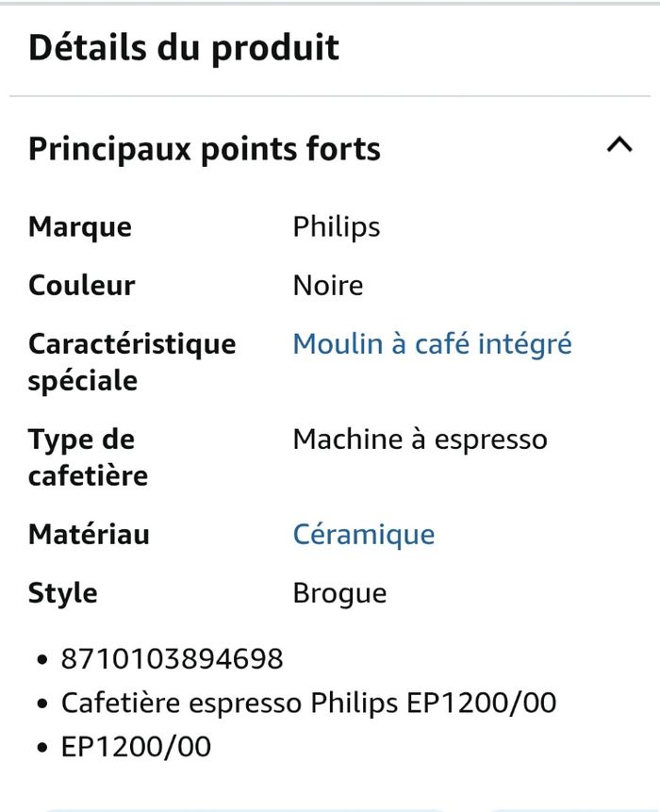Select the brand value Philips
The image size is (660, 812).
(337, 226)
